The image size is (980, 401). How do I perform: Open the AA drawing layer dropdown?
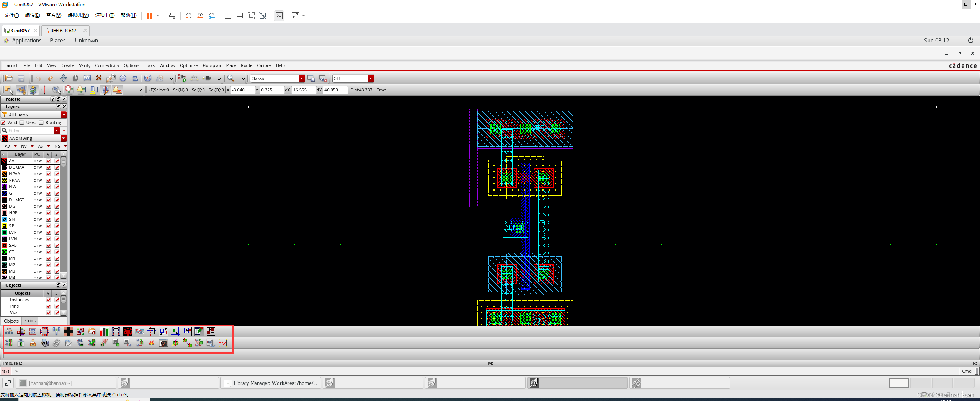63,138
